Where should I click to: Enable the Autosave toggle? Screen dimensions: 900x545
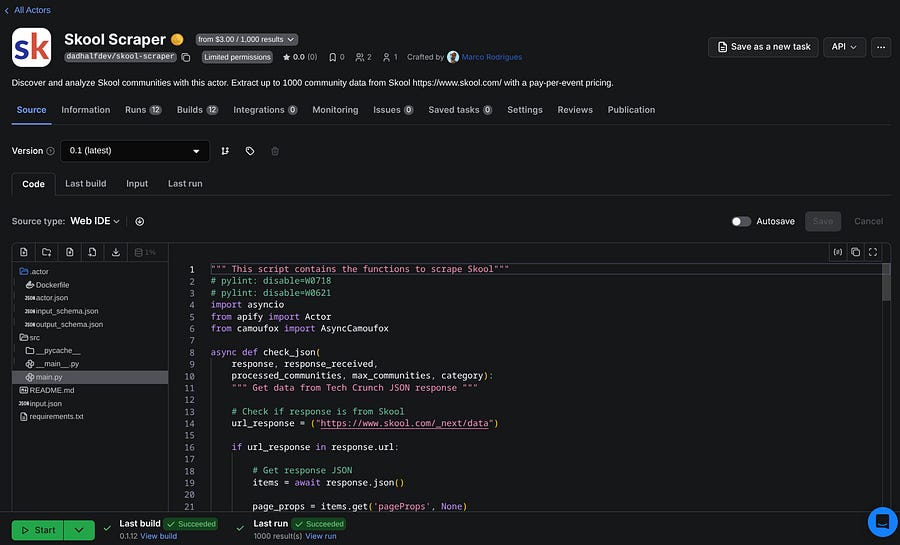click(x=741, y=221)
